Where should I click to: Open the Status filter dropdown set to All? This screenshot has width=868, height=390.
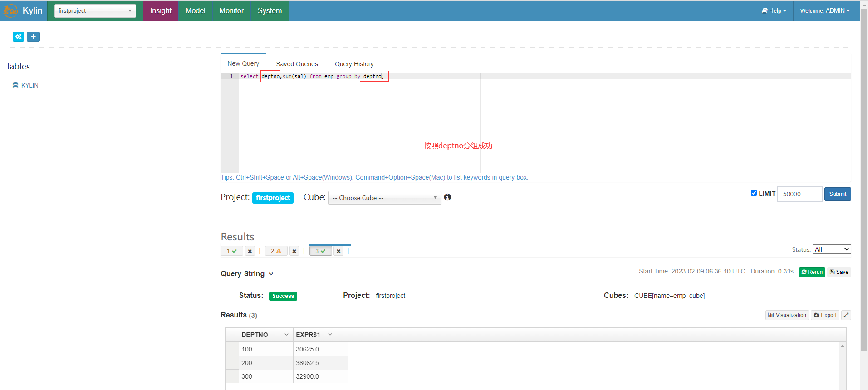coord(832,249)
